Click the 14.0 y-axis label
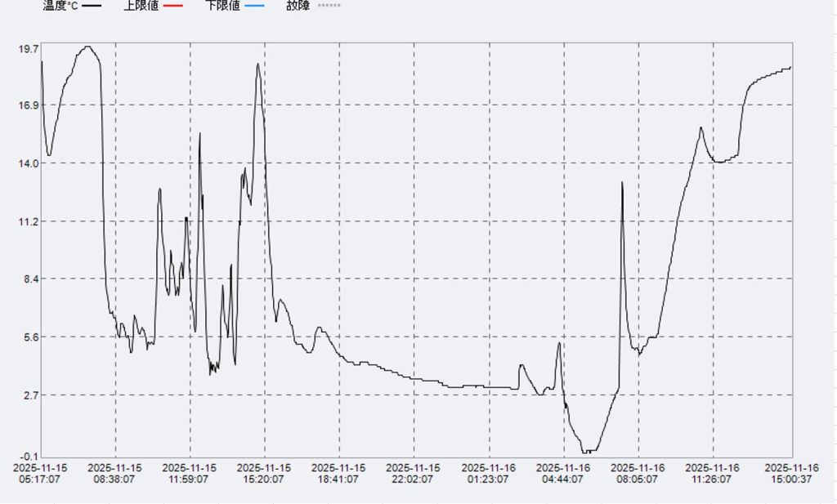Viewport: 837px width, 504px height. [x=28, y=163]
